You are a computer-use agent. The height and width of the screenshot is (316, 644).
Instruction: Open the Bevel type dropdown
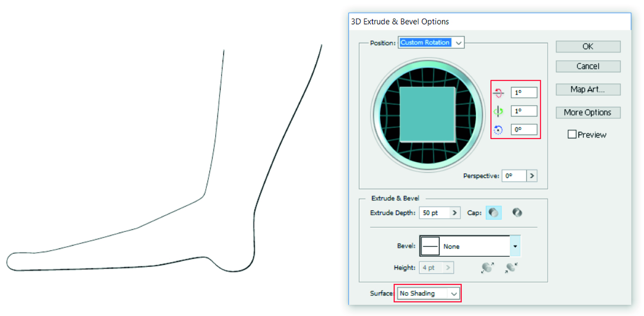pyautogui.click(x=515, y=246)
